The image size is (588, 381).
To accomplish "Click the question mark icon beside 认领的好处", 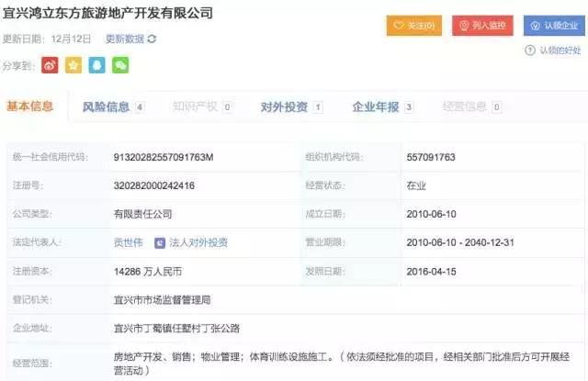I will (530, 50).
